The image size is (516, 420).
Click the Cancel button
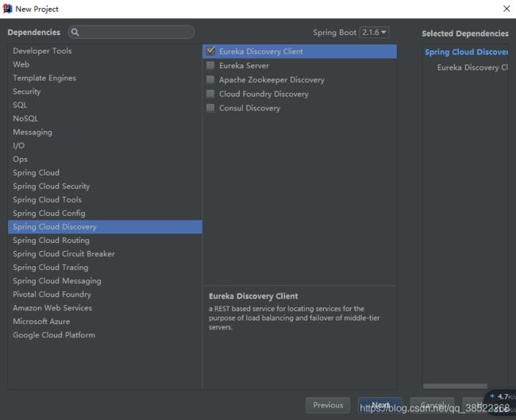pyautogui.click(x=432, y=405)
